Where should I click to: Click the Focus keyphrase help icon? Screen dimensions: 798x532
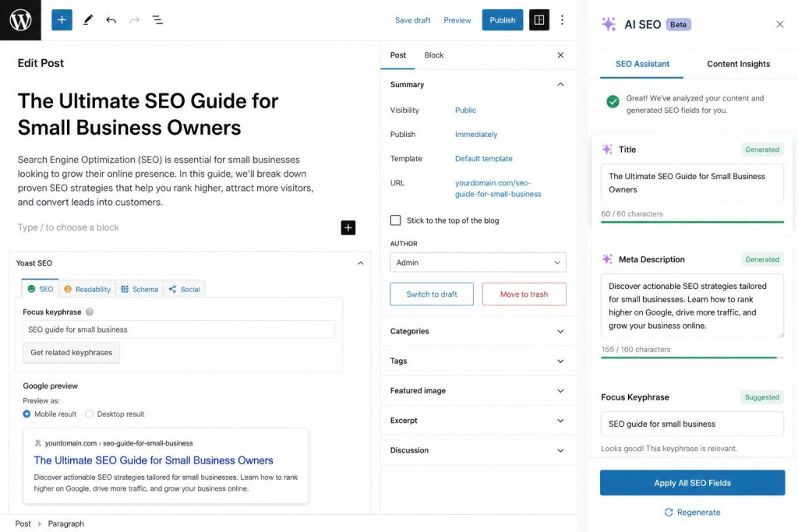(90, 312)
